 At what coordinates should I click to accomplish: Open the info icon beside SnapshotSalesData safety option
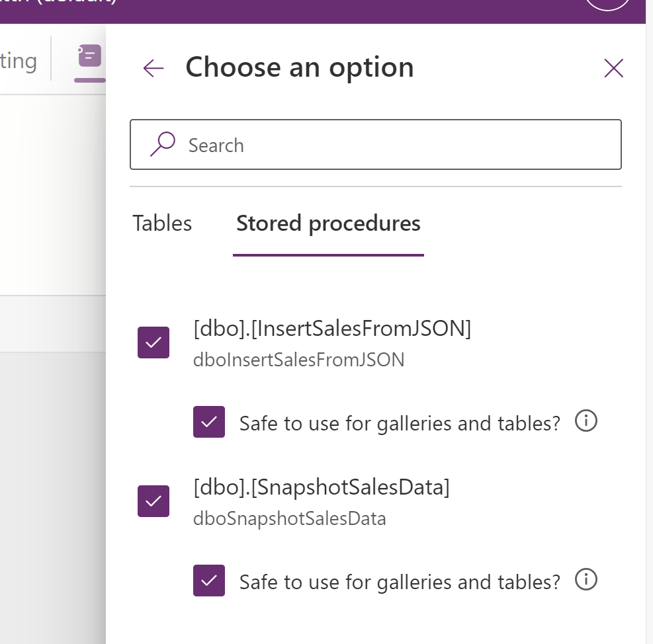[x=586, y=580]
